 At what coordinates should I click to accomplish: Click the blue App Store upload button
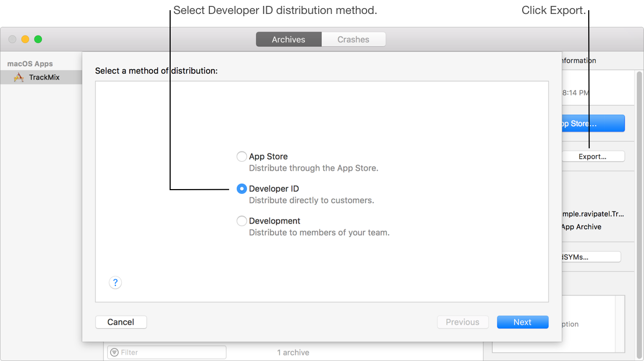[593, 123]
